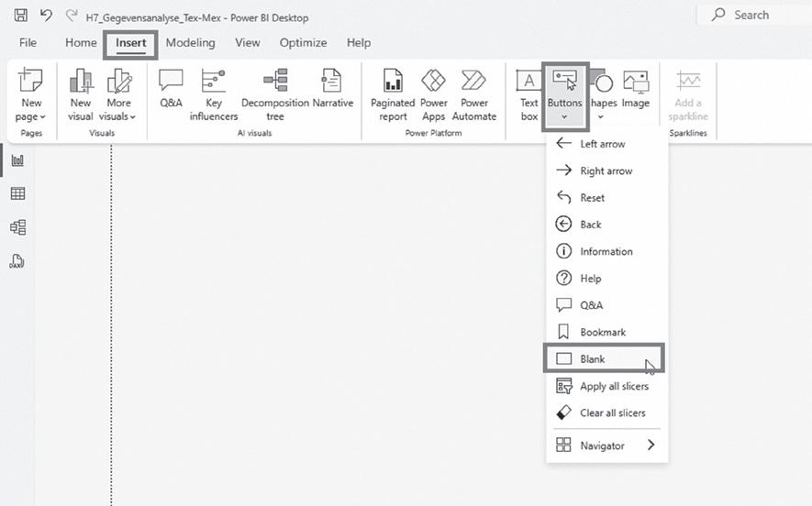Expand the New page dropdown

[31, 95]
